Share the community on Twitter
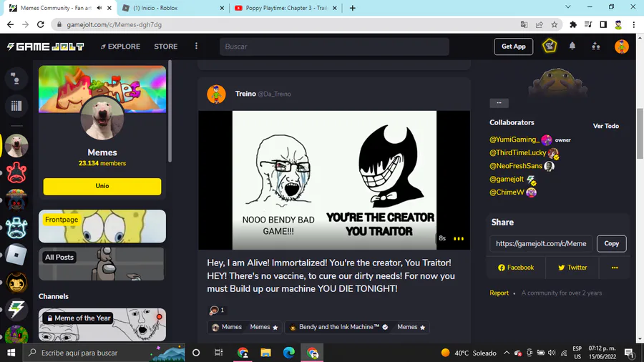This screenshot has height=362, width=644. [x=572, y=268]
